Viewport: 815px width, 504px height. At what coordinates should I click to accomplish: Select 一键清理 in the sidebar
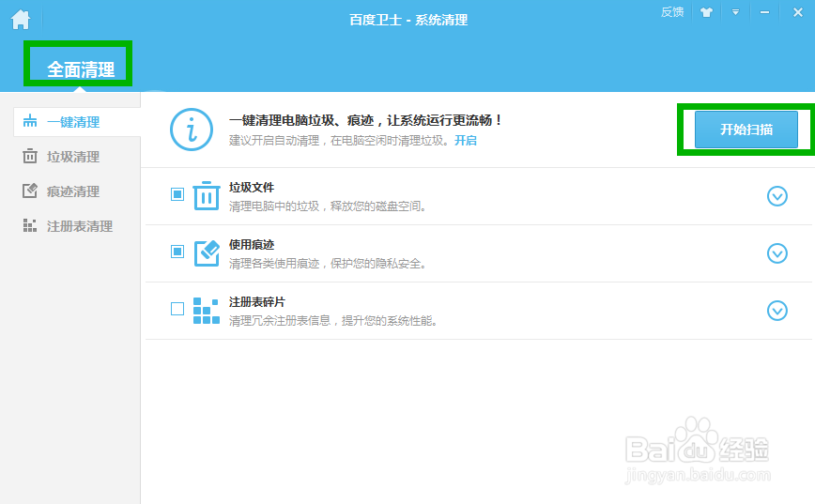[x=77, y=122]
